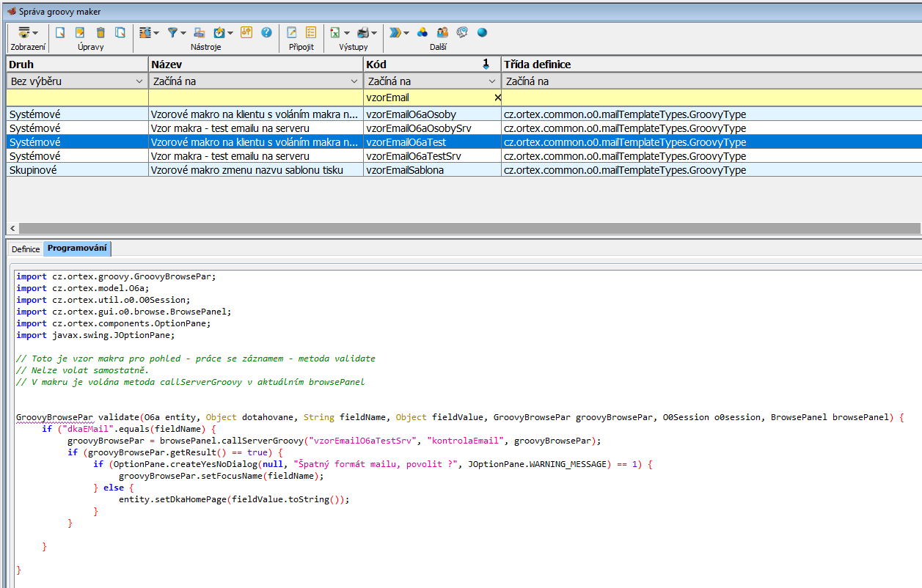Open the Kód 'Začíná na' filter dropdown
922x588 pixels.
tap(492, 81)
